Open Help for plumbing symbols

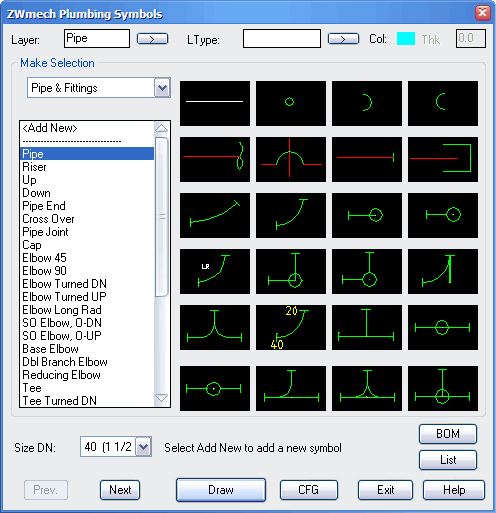click(x=454, y=490)
